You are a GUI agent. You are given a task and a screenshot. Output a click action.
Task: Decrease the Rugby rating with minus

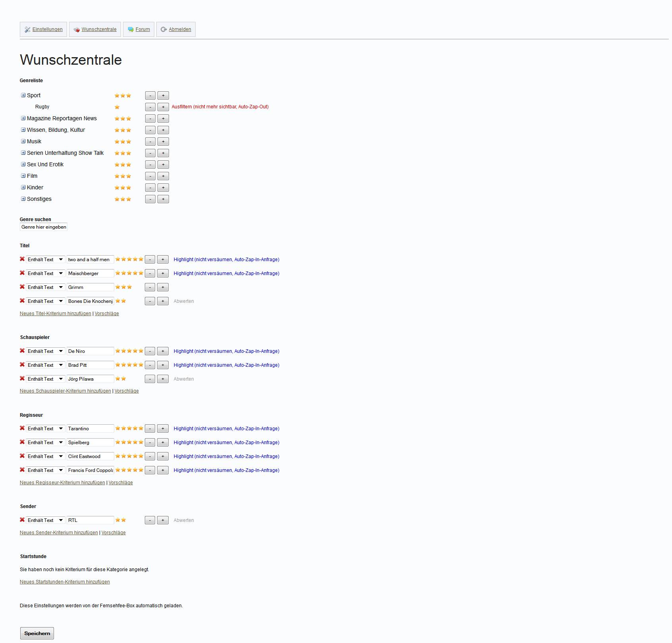(x=150, y=107)
